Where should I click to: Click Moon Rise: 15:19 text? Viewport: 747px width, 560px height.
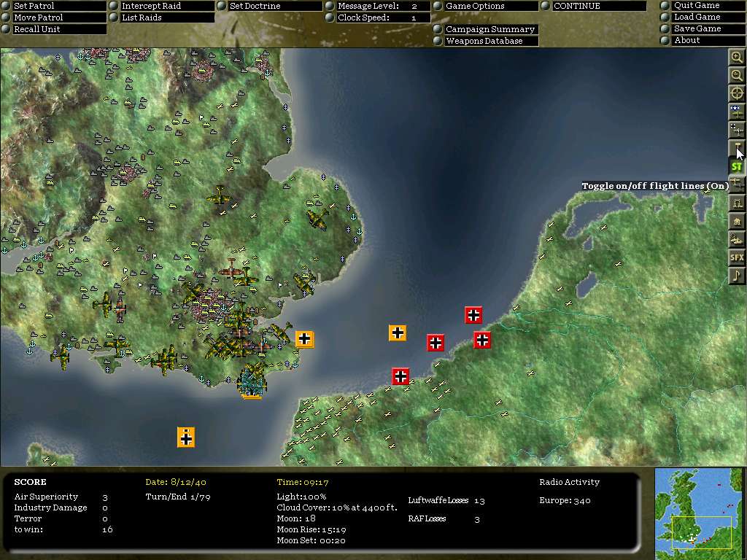click(x=311, y=529)
